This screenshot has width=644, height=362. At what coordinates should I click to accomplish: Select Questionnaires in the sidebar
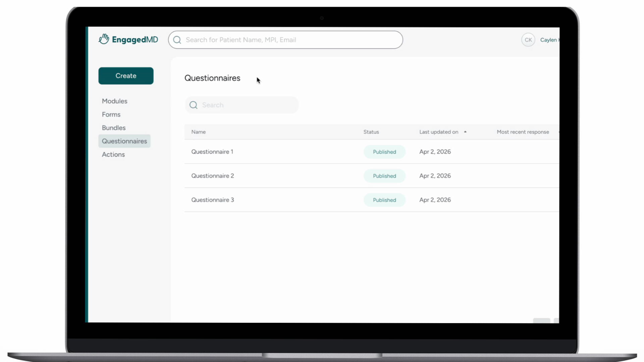coord(124,141)
